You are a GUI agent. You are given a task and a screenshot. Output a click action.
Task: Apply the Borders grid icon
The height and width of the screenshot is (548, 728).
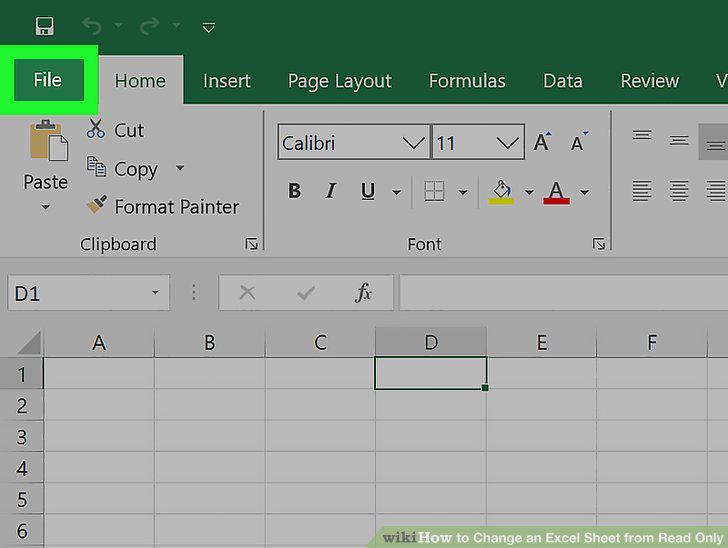click(x=434, y=191)
